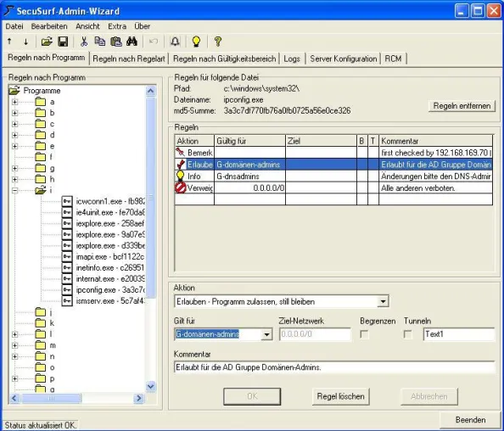Screen dimensions: 504x431
Task: Click the question mark help icon
Action: 218,42
